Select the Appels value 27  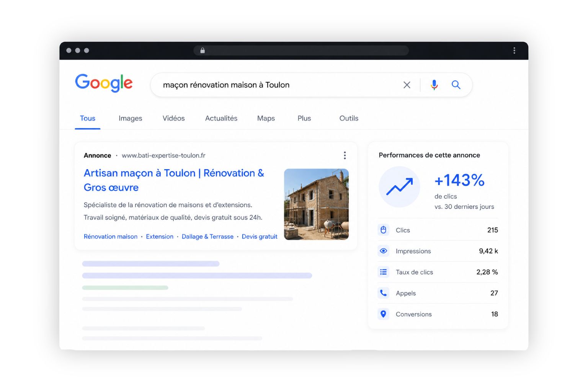click(x=494, y=293)
